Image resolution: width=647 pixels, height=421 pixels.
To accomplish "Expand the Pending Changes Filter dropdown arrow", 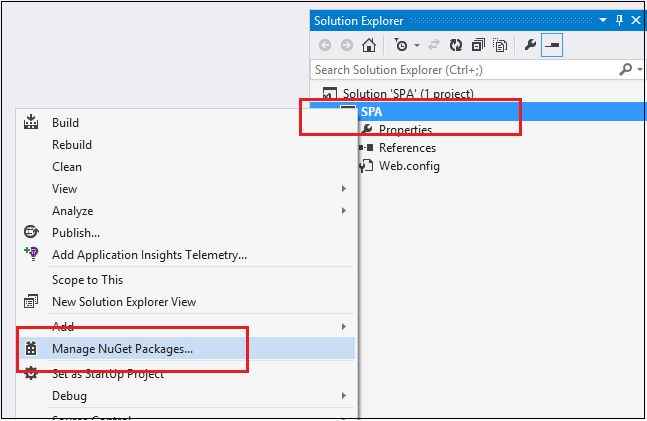I will (417, 45).
